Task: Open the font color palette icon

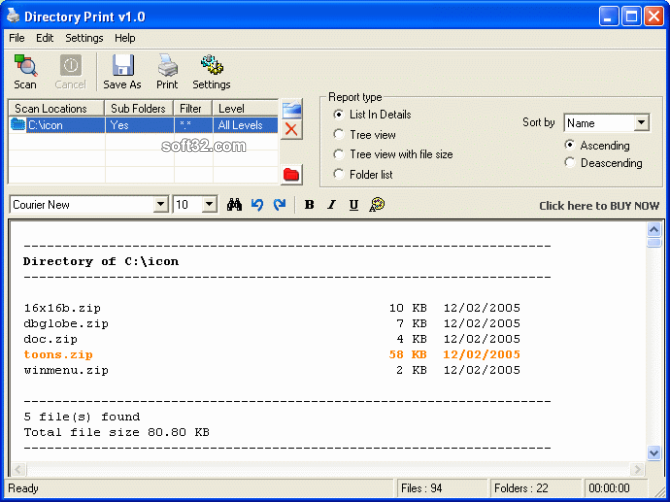Action: click(x=377, y=205)
